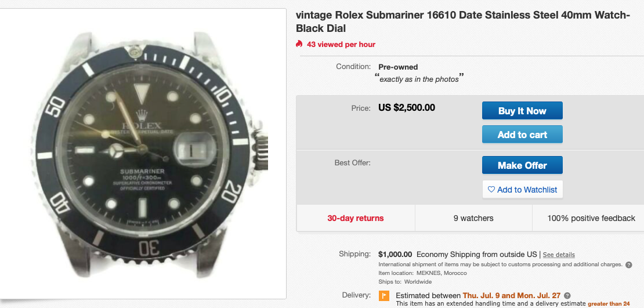Click the Buy It Now button
Image resolution: width=644 pixels, height=308 pixels.
522,111
